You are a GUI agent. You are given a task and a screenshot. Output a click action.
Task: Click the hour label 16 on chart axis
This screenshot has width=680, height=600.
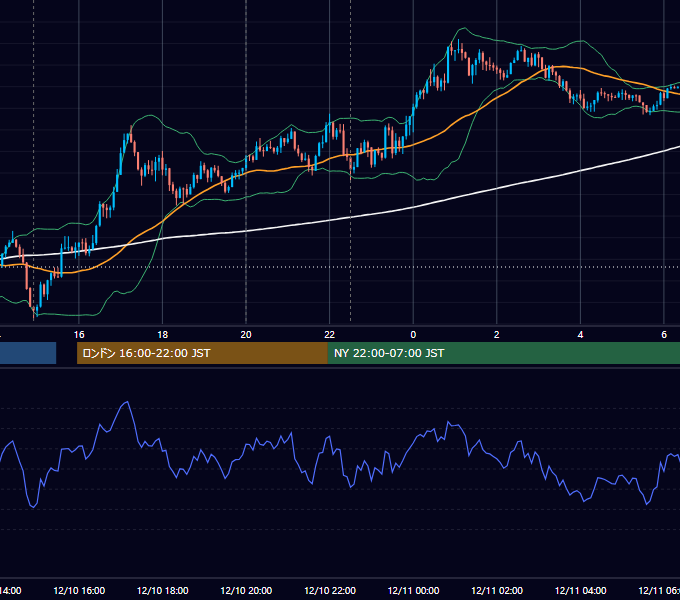click(79, 335)
